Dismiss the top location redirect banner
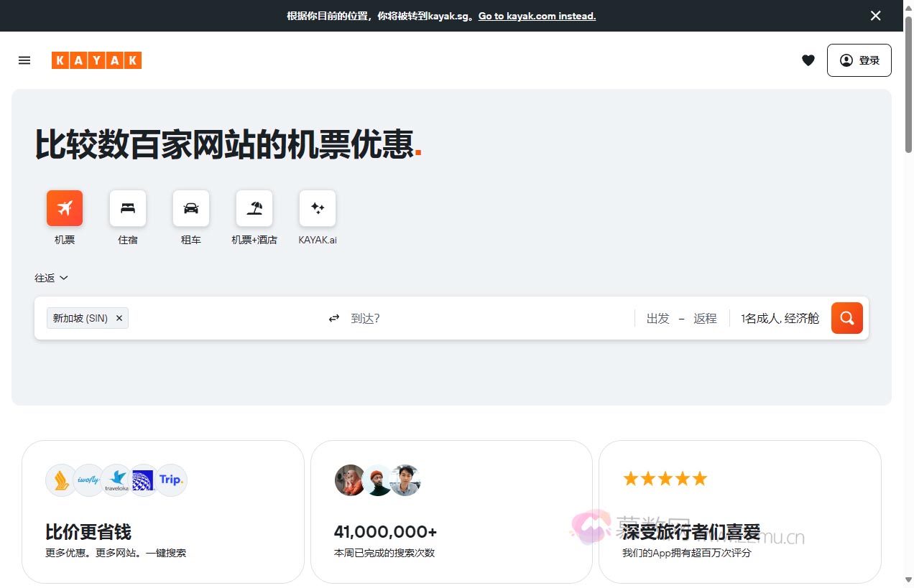The image size is (914, 588). [875, 16]
